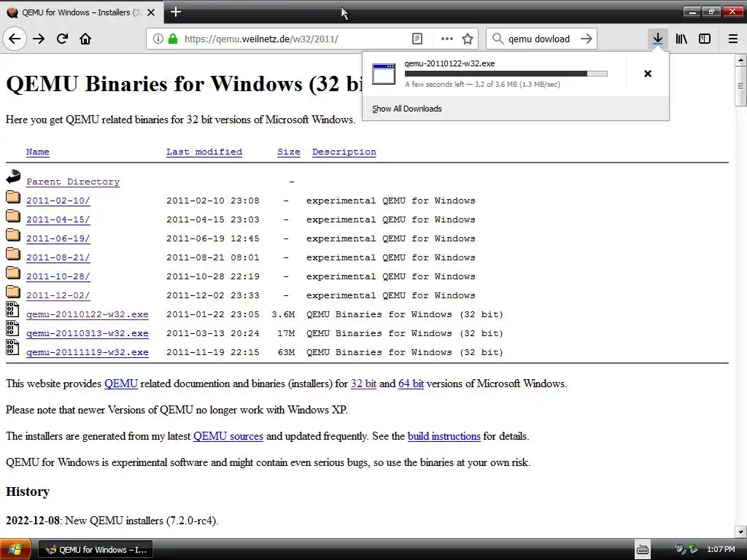Download qemu-20110122-w32.exe from the listing
Screen dimensions: 747x560
[88, 315]
